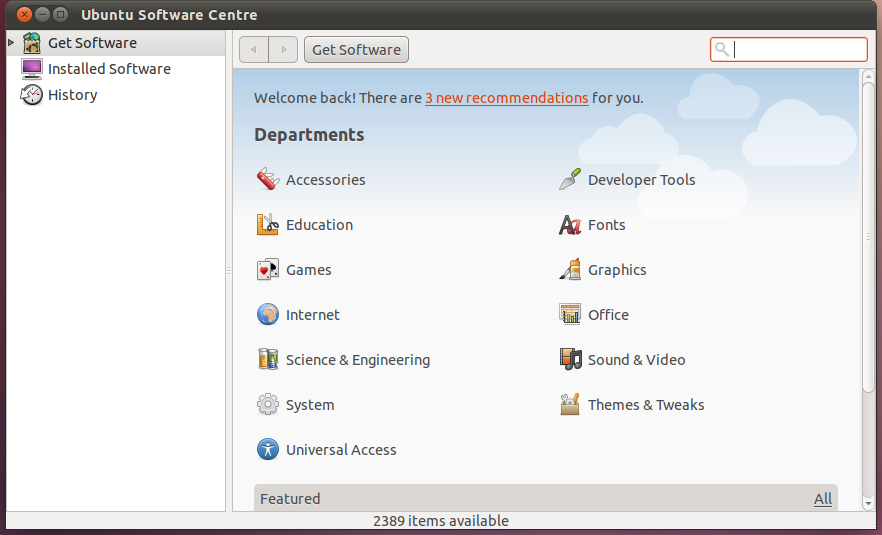Screen dimensions: 882x535
Task: Open the Accessories department icon
Action: (x=268, y=179)
